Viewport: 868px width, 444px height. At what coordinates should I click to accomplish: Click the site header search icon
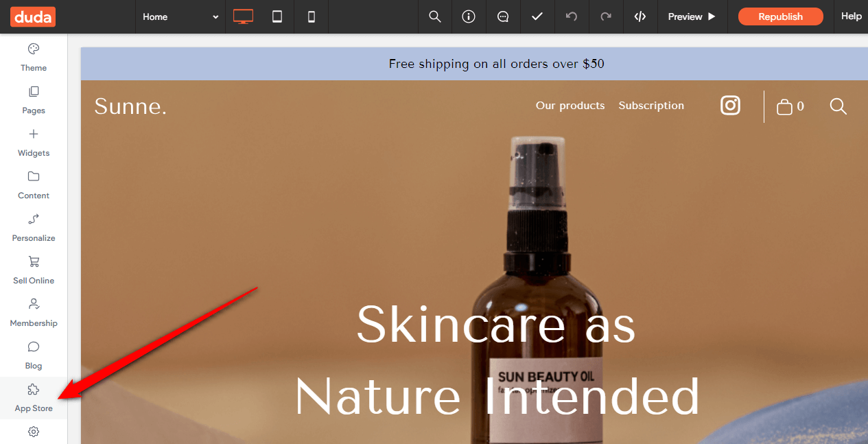(x=838, y=106)
